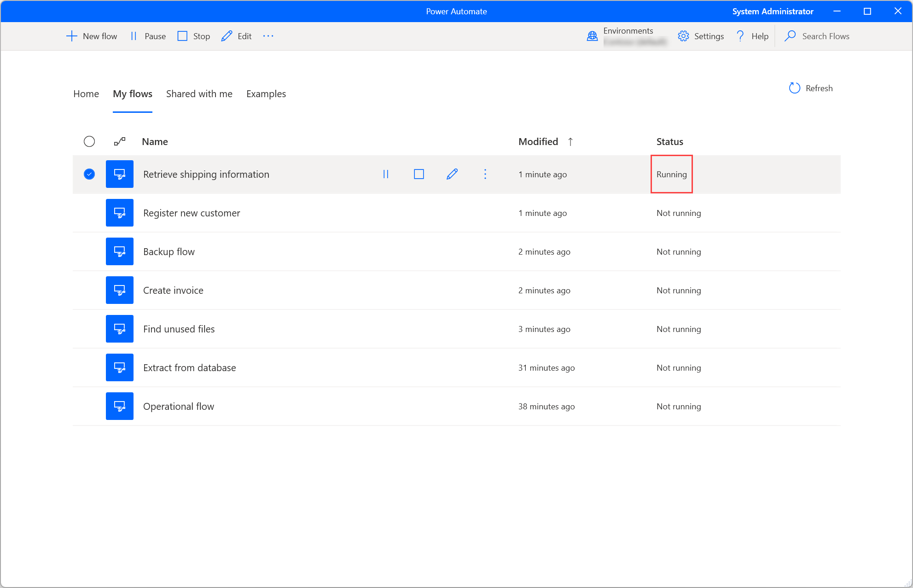This screenshot has width=913, height=588.
Task: Click the inline Stop icon on Retrieve shipping information
Action: tap(419, 174)
